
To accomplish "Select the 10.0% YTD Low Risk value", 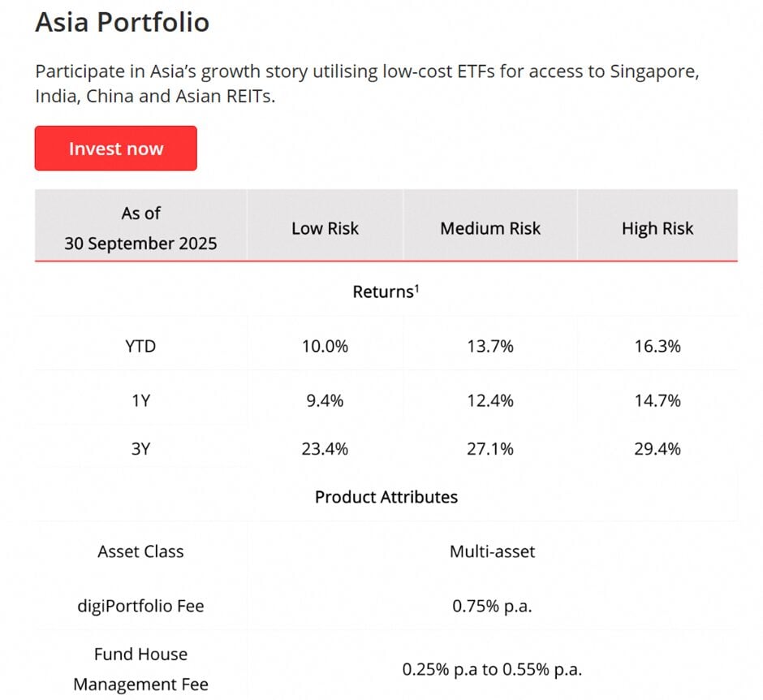I will tap(325, 347).
